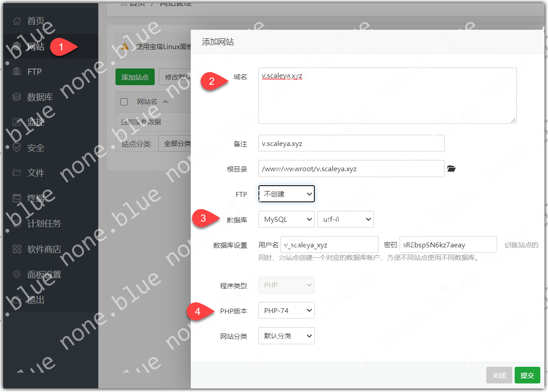Go to 终端 terminal menu item

(x=36, y=198)
